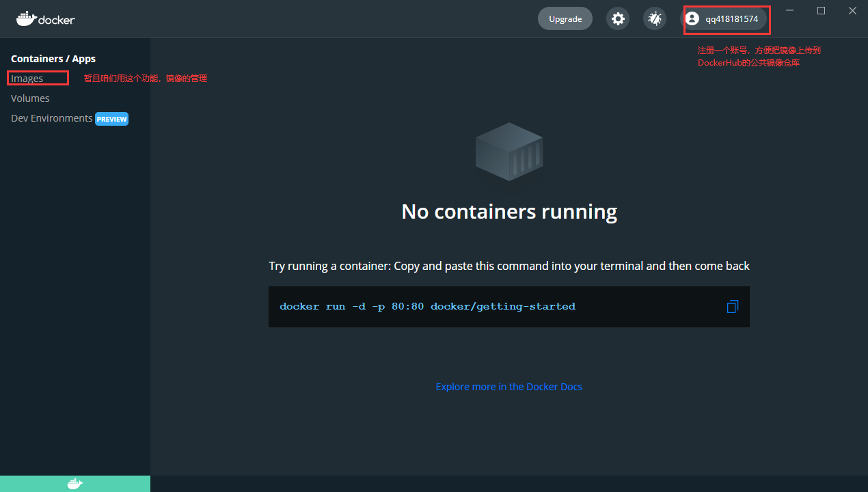Screen dimensions: 868x492
Task: Close the Docker Desktop window
Action: 853,10
